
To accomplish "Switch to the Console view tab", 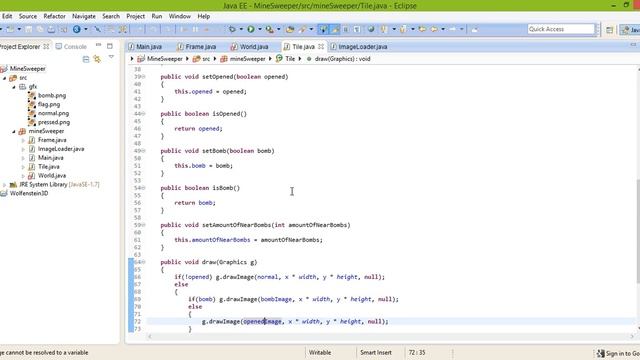I will 71,47.
